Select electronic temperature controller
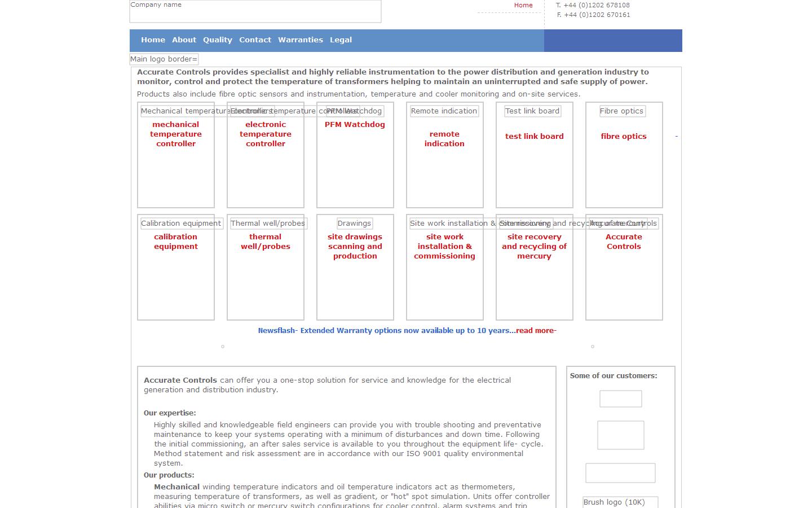This screenshot has width=812, height=508. click(x=265, y=134)
